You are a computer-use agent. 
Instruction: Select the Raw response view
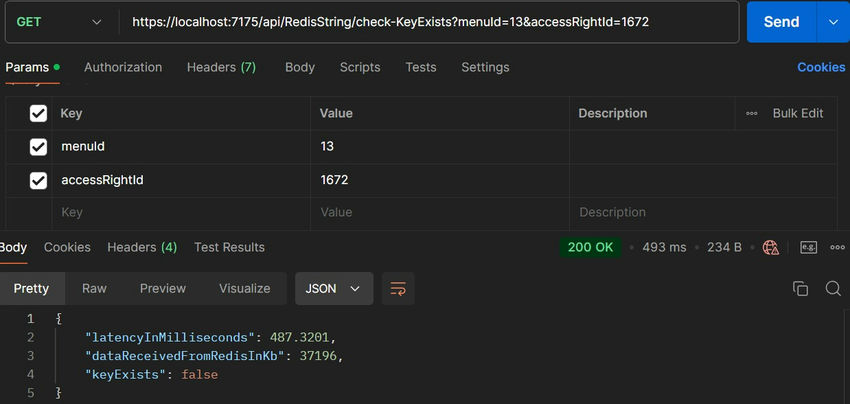94,288
